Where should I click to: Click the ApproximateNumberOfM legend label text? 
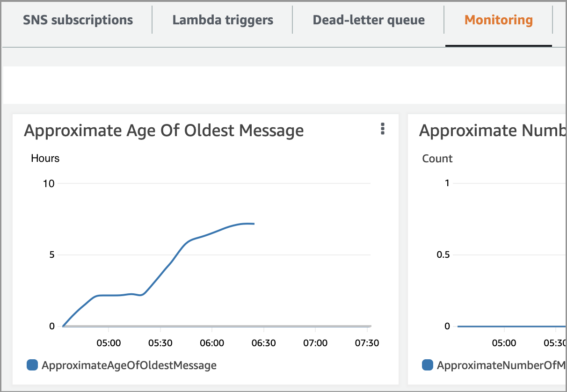pyautogui.click(x=501, y=365)
